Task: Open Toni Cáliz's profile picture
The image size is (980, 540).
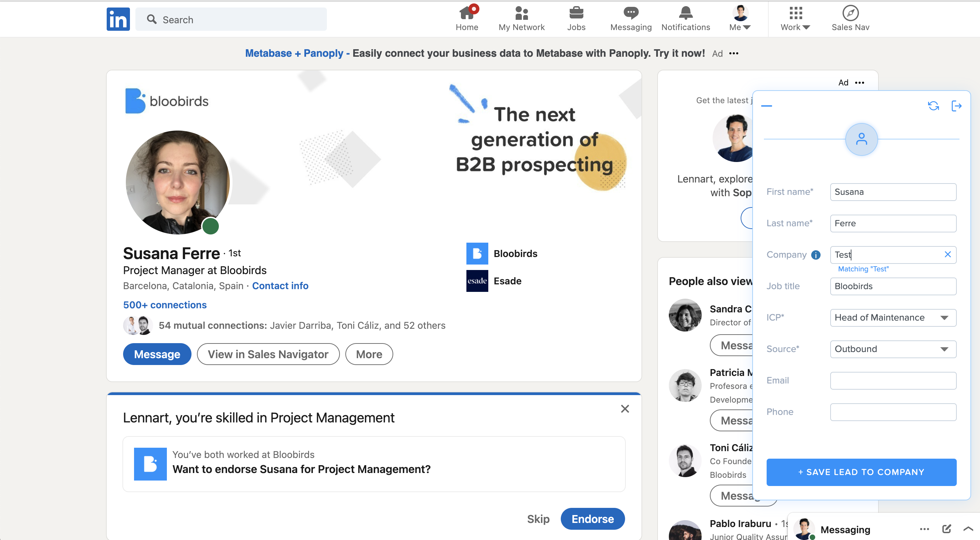Action: [685, 460]
